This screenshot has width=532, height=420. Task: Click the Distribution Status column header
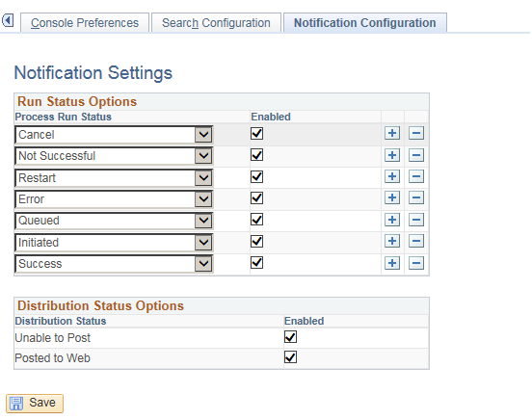click(x=61, y=321)
